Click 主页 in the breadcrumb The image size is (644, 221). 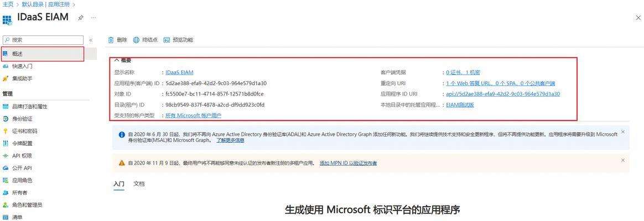point(8,4)
